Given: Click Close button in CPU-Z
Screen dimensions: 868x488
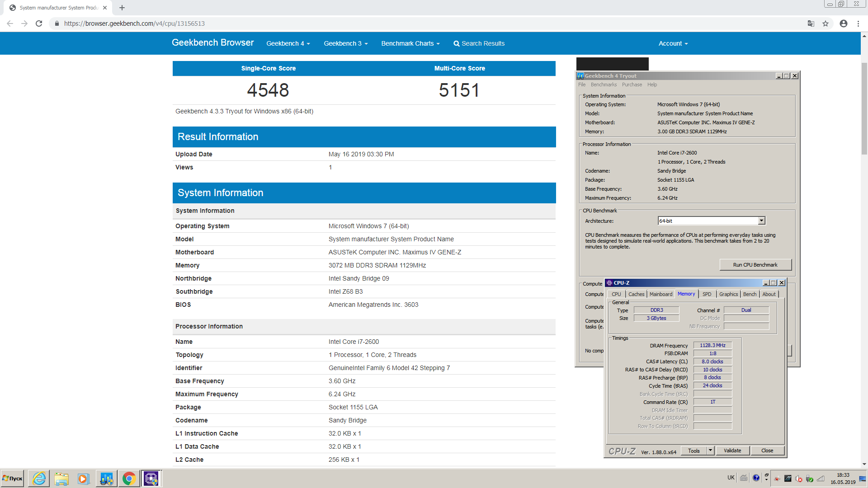Looking at the screenshot, I should point(767,450).
